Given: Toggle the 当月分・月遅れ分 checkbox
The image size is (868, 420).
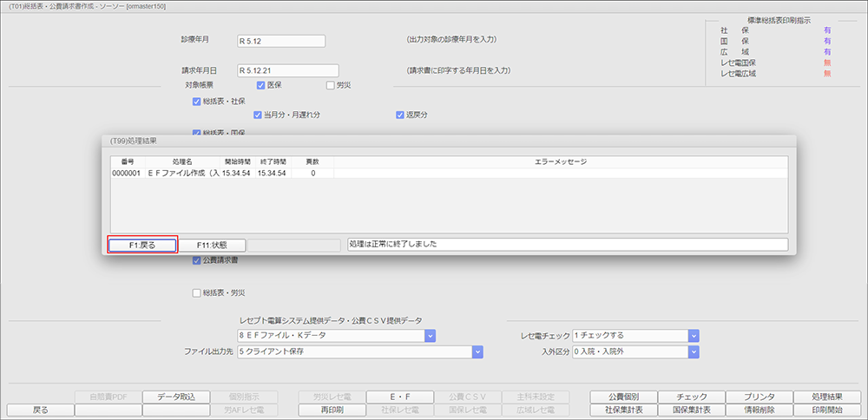Looking at the screenshot, I should 258,115.
